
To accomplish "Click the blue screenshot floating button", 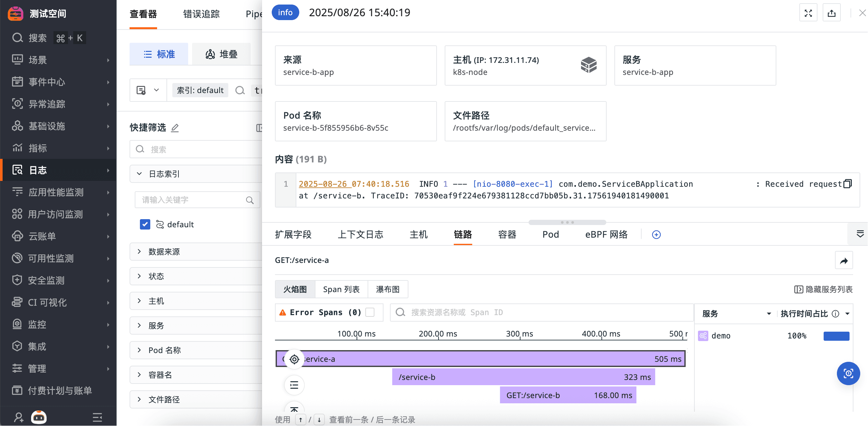I will pyautogui.click(x=848, y=373).
